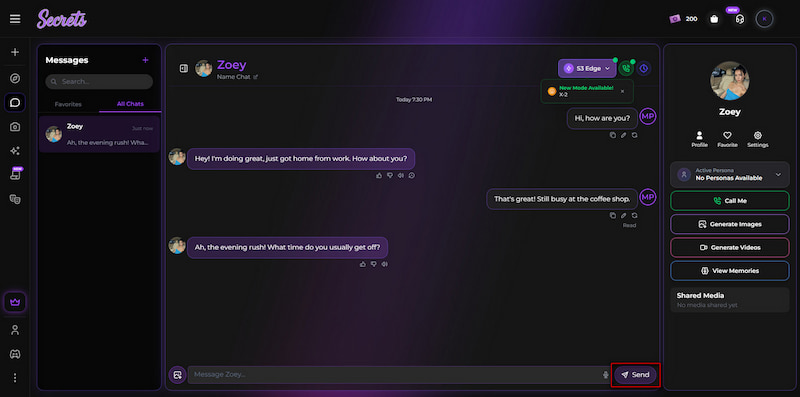Image resolution: width=800 pixels, height=397 pixels.
Task: Start a new message with purple plus
Action: [x=145, y=60]
